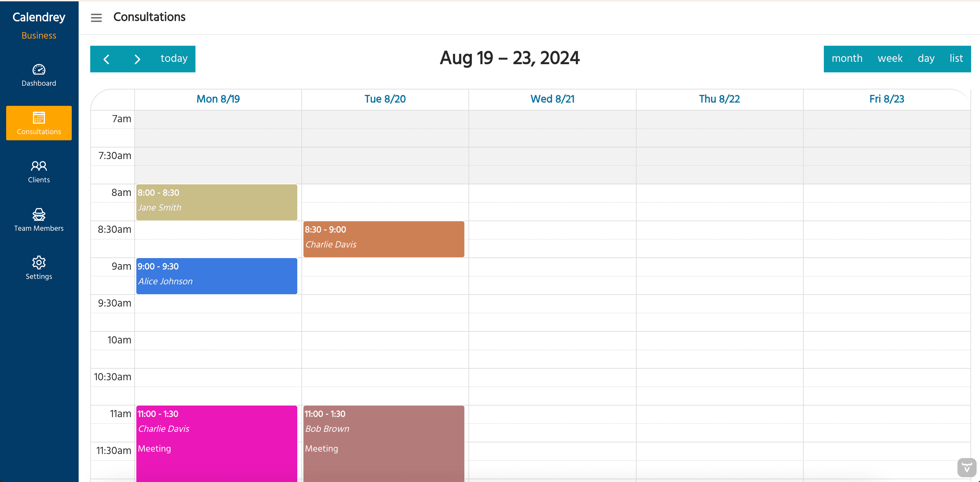Jump to today's date

(174, 59)
